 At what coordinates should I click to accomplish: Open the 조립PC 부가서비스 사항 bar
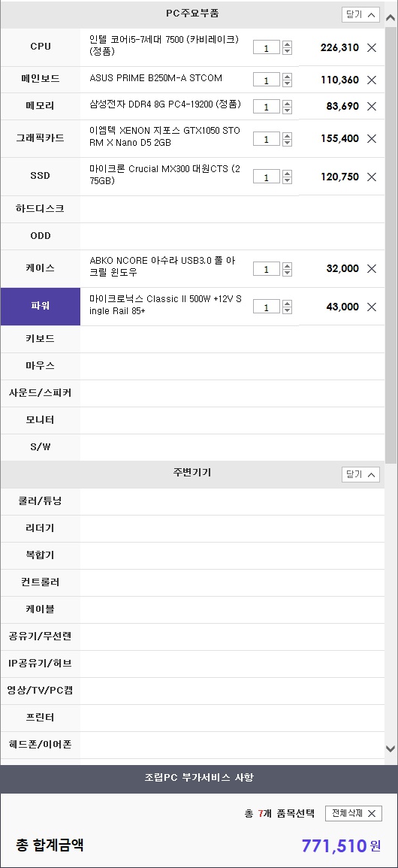(x=199, y=778)
